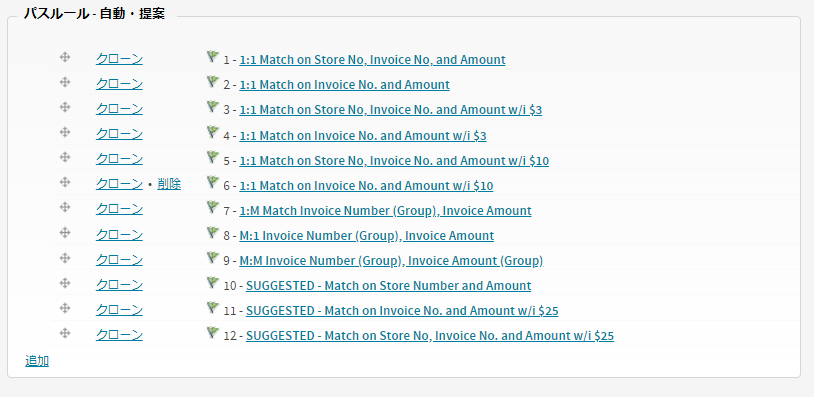Click the move handle for rule 3
Viewport: 814px width, 397px height.
tap(65, 107)
